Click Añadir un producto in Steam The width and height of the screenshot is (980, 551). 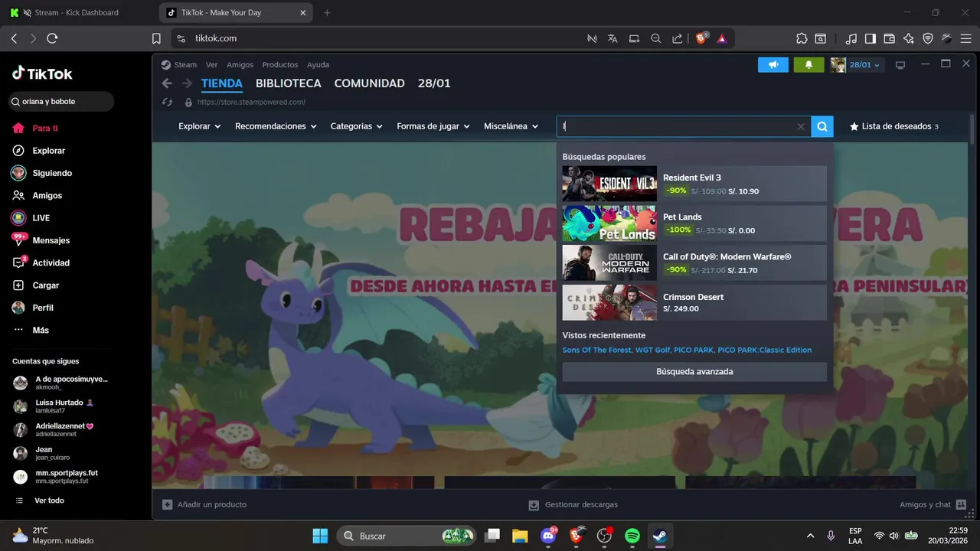tap(204, 504)
